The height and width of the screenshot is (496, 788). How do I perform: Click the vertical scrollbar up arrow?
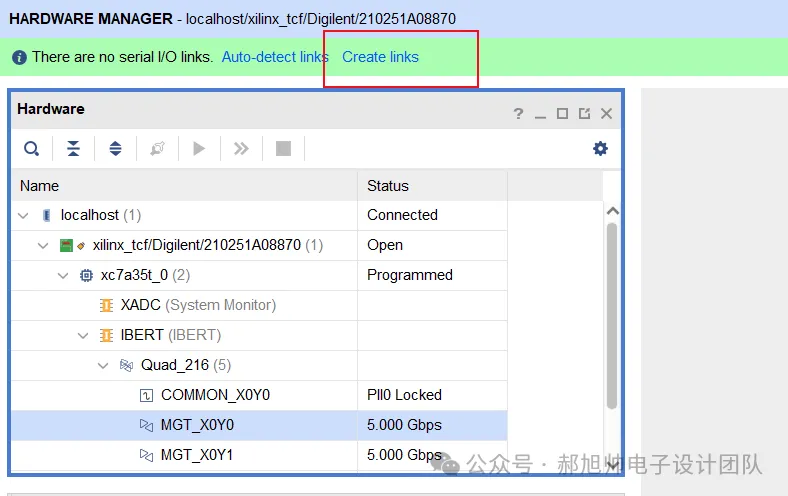tap(613, 211)
